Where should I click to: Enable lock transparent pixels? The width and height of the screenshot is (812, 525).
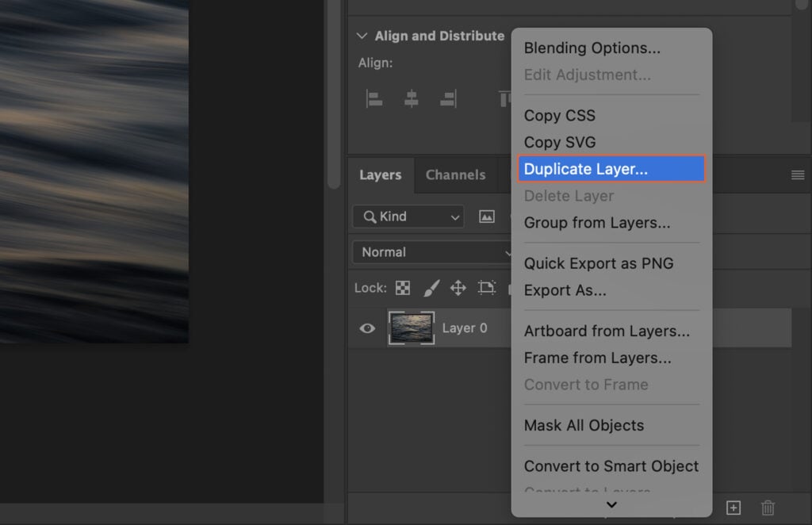(402, 288)
